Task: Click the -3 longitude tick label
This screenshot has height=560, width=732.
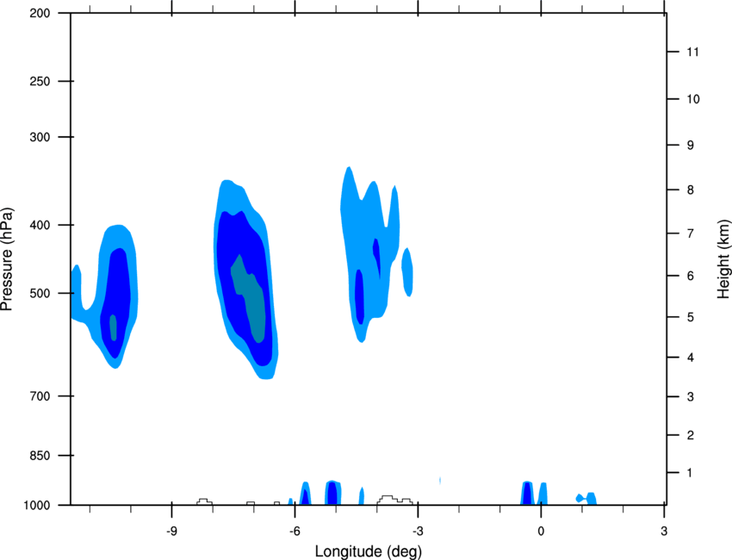Action: click(x=418, y=532)
